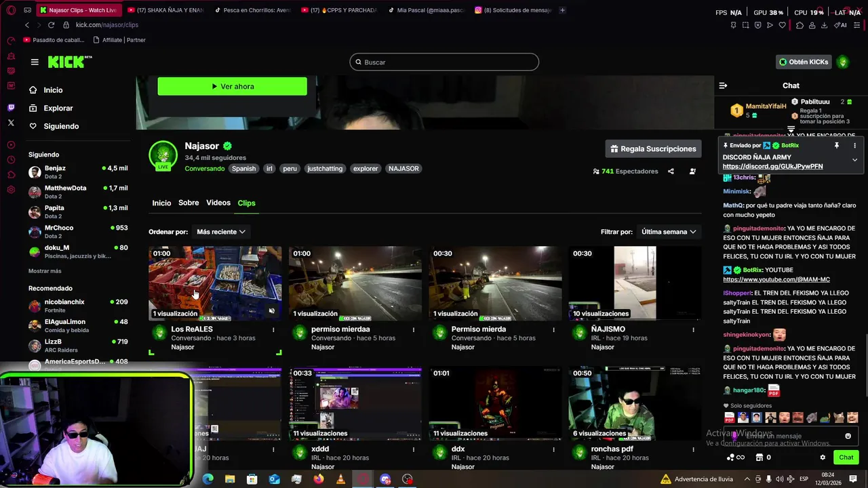Click the Ver ahora button
The height and width of the screenshot is (488, 868).
coord(232,87)
